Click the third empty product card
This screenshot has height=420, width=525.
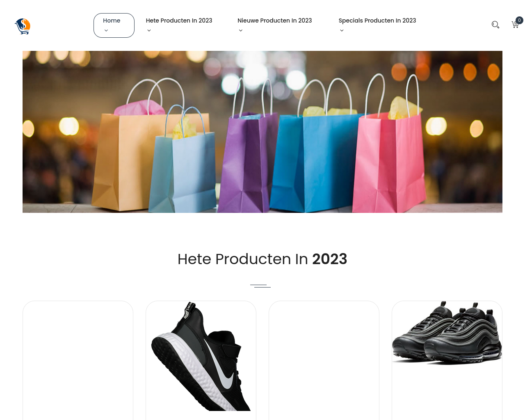324,360
